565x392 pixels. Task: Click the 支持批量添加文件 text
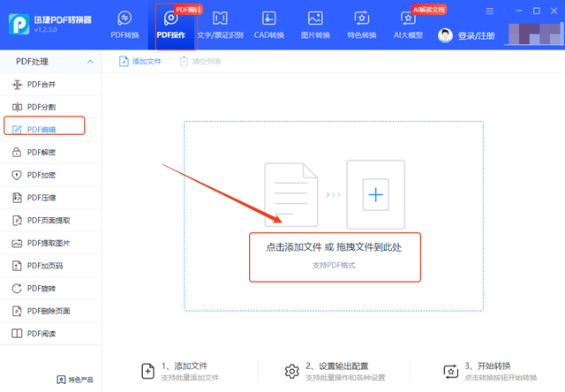coord(190,378)
